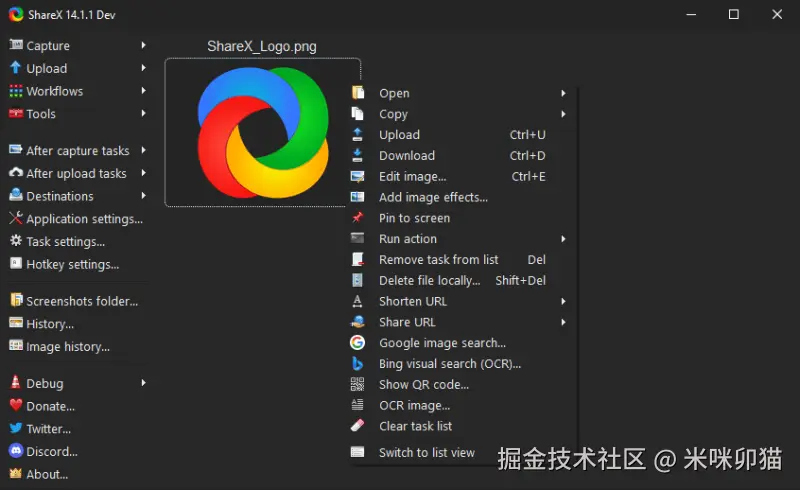Expand the Destinations submenu arrow
The height and width of the screenshot is (490, 800).
(x=143, y=195)
